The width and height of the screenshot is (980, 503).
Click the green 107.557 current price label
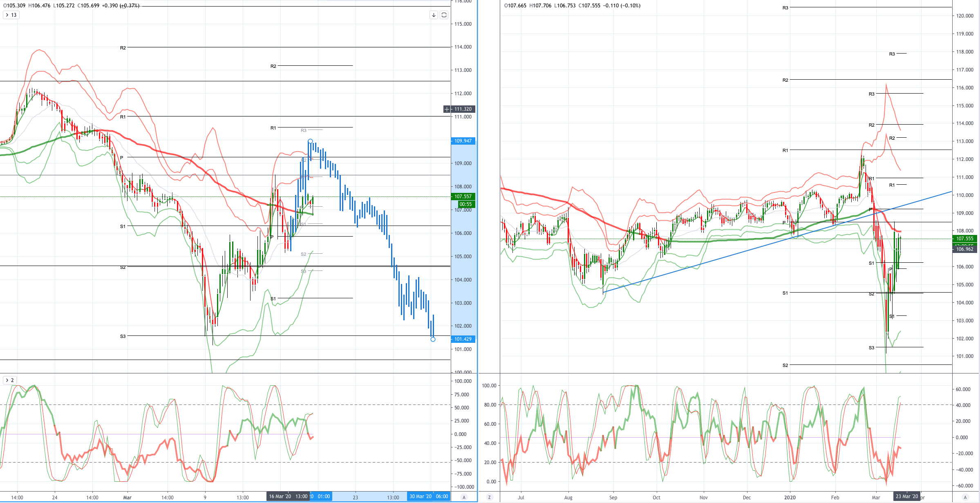463,197
